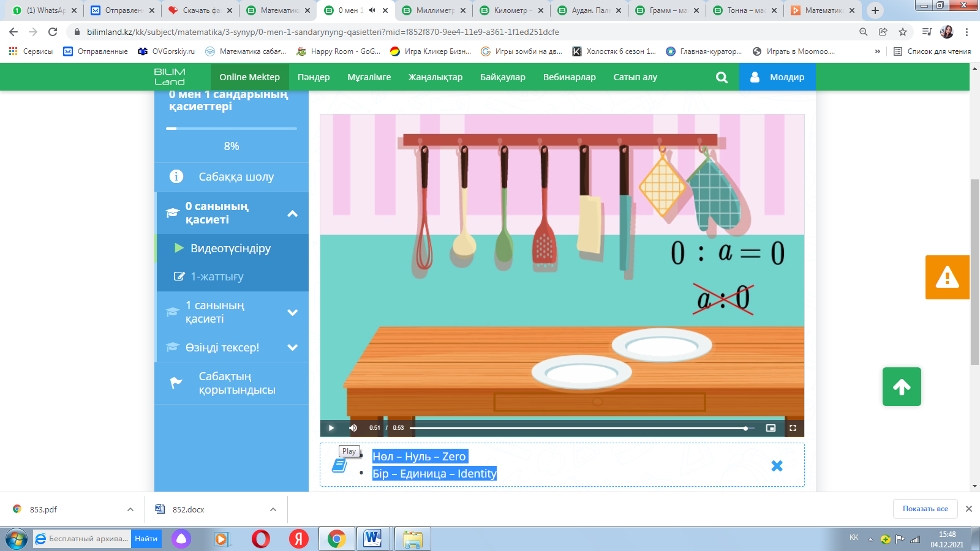Image resolution: width=980 pixels, height=551 pixels.
Task: Collapse the 0 санының қасиеті section
Action: coord(293,214)
